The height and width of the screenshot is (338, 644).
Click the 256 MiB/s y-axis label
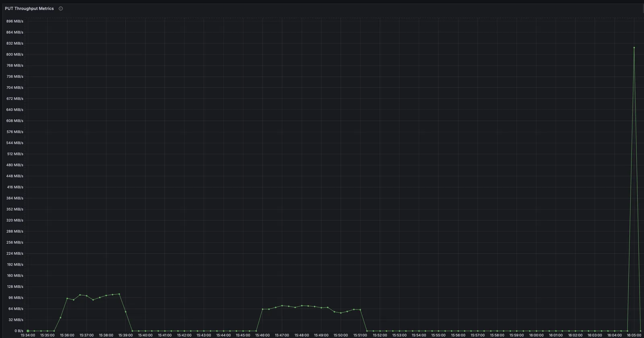(x=15, y=243)
